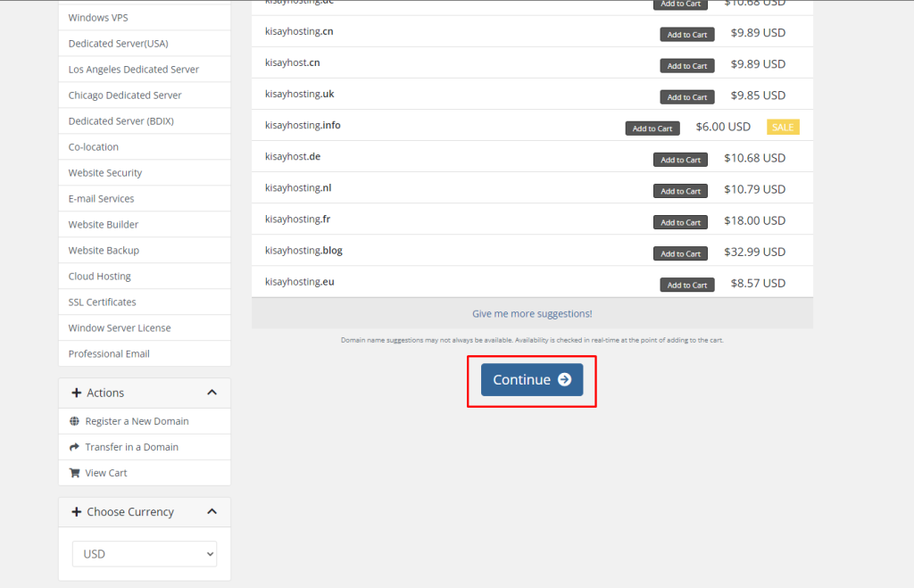This screenshot has width=914, height=588.
Task: Collapse the Choose Currency panel chevron
Action: [x=212, y=512]
